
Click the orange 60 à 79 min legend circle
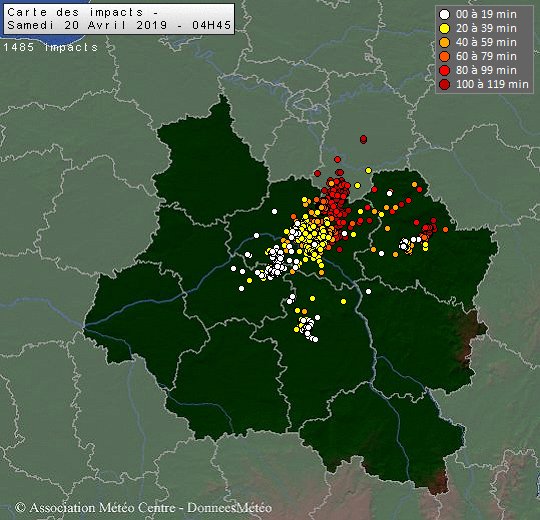point(445,56)
